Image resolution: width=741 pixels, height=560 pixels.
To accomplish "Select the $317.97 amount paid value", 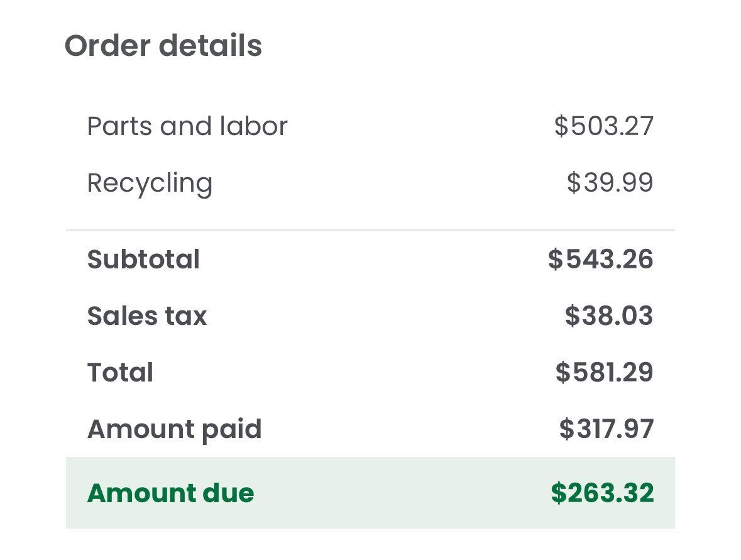I will click(607, 429).
